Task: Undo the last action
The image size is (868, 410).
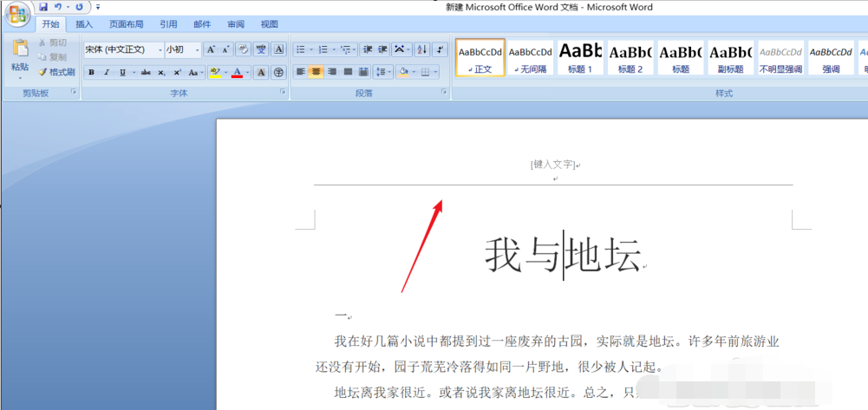Action: point(57,7)
